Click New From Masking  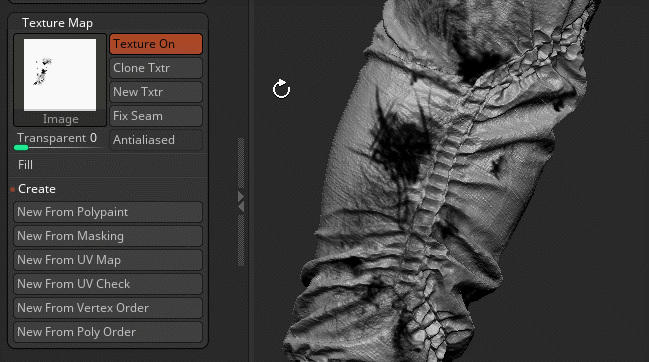click(108, 236)
